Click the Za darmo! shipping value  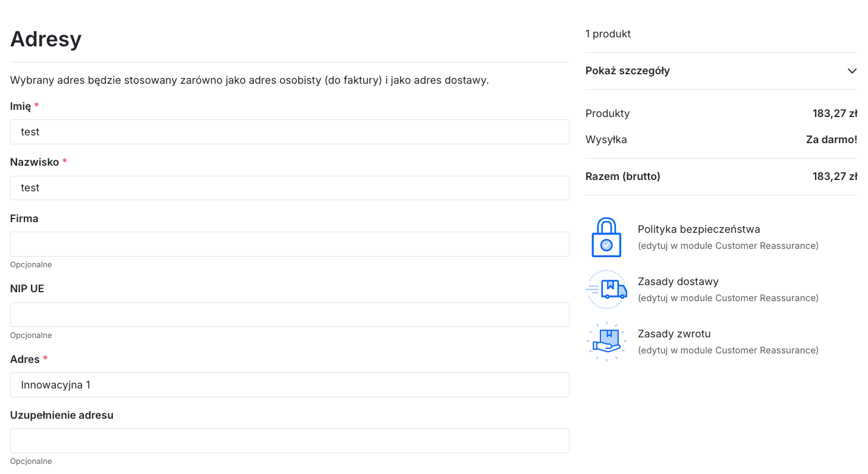pyautogui.click(x=832, y=140)
